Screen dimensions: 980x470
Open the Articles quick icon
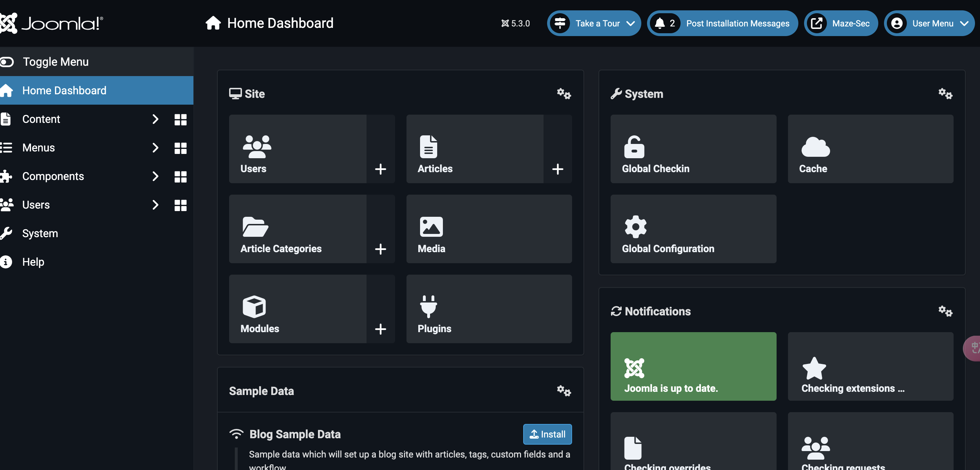(x=475, y=149)
